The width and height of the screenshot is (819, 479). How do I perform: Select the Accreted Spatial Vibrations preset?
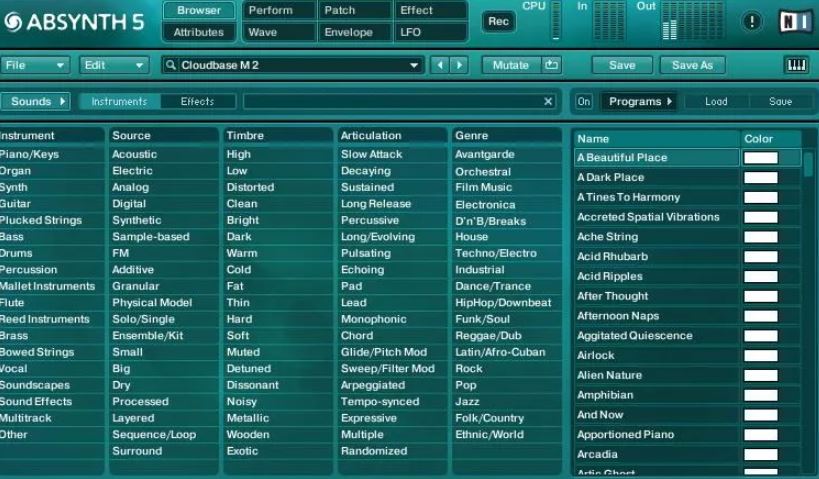click(657, 217)
